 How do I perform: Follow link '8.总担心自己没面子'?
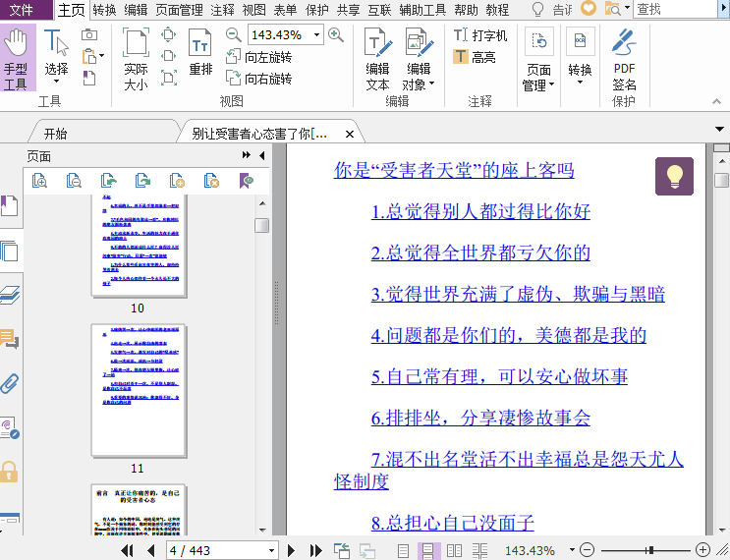[452, 523]
